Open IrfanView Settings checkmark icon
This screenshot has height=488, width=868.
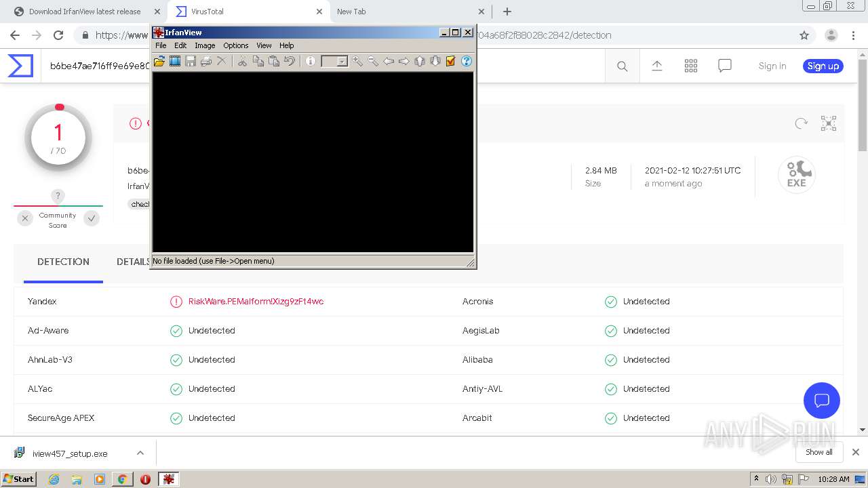pos(450,61)
